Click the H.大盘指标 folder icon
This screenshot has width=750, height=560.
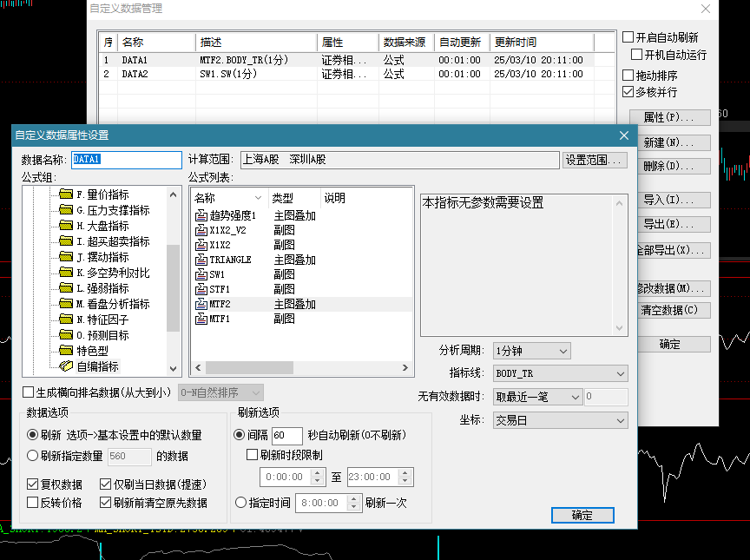pos(66,225)
